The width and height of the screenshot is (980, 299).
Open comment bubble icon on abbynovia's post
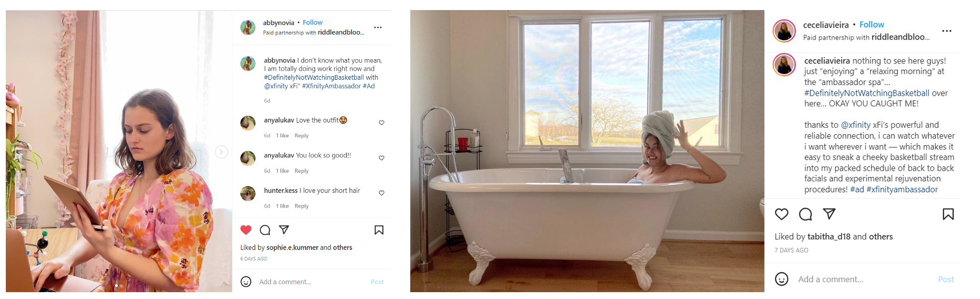pos(265,230)
